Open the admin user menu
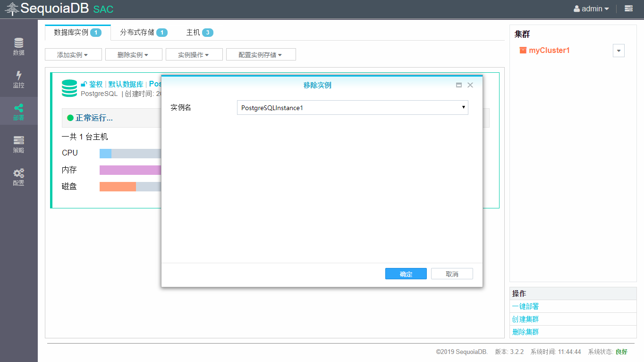 point(591,9)
